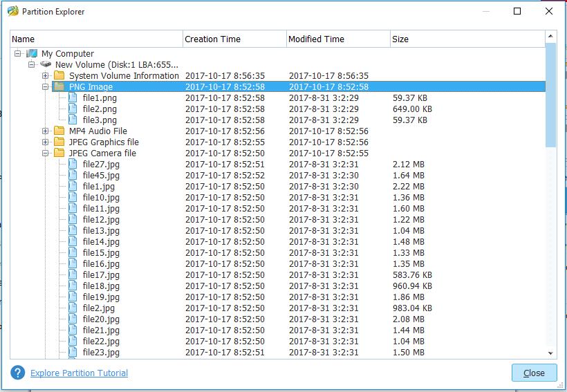Click the blue help question mark icon
Image resolution: width=567 pixels, height=392 pixels.
(18, 373)
